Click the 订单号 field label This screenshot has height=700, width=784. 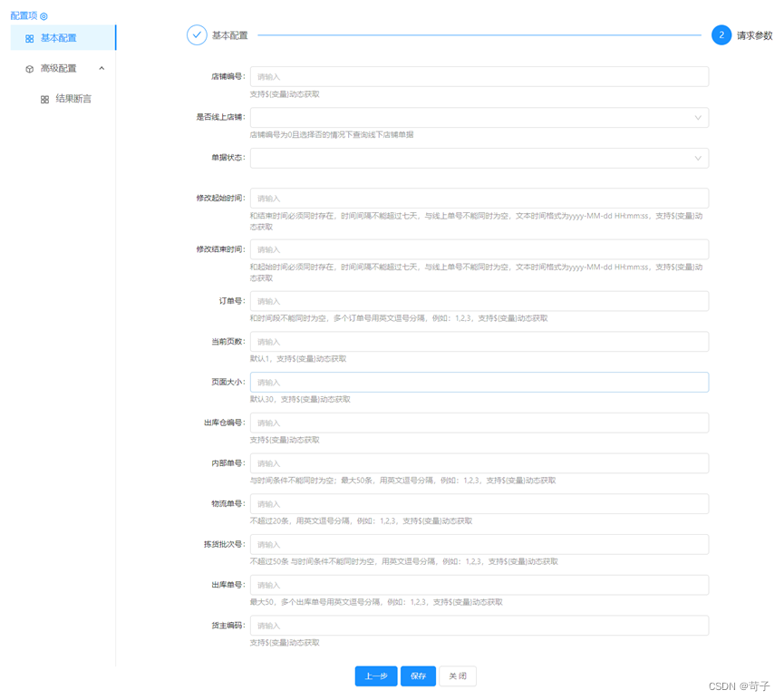pyautogui.click(x=232, y=301)
